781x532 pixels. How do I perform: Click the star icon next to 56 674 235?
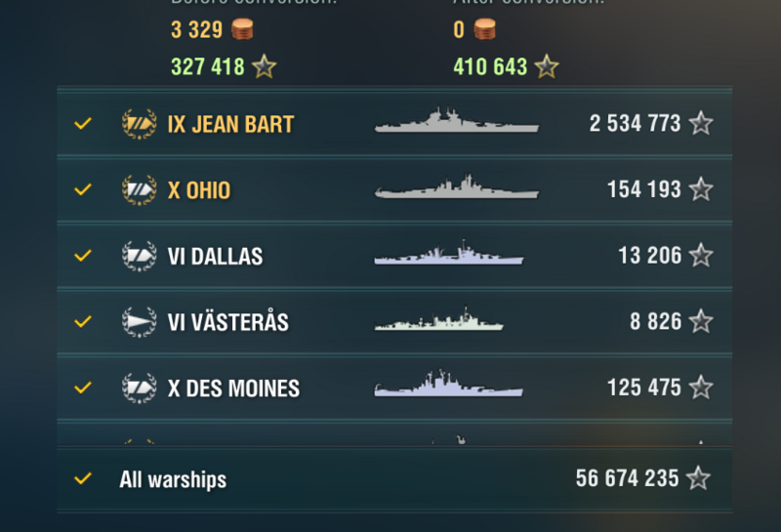[698, 477]
